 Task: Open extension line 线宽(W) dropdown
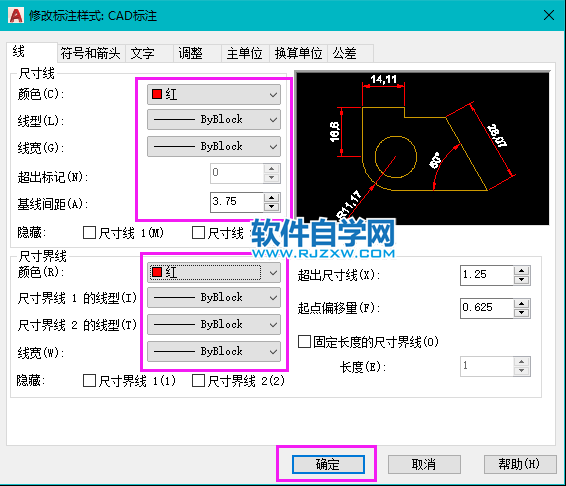tap(214, 351)
